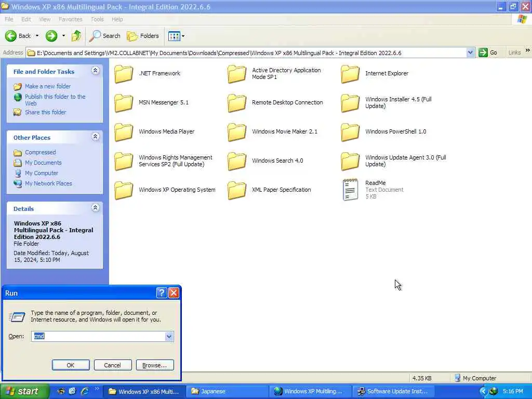This screenshot has height=399, width=532.
Task: Switch to Software Update Inst... taskbar window
Action: [394, 391]
